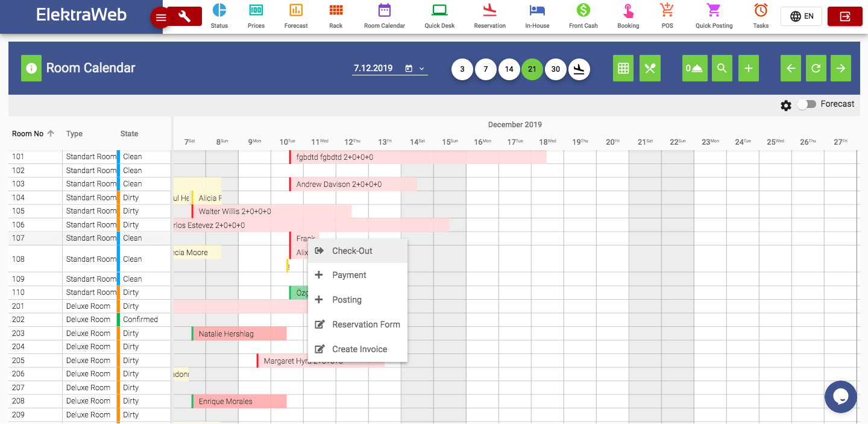Open the Booking hand icon
The width and height of the screenshot is (868, 424).
pos(628,10)
